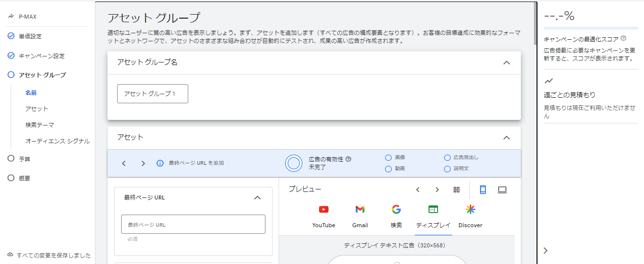Select the ディスプレイ preview tab label
The width and height of the screenshot is (644, 264).
pyautogui.click(x=433, y=225)
